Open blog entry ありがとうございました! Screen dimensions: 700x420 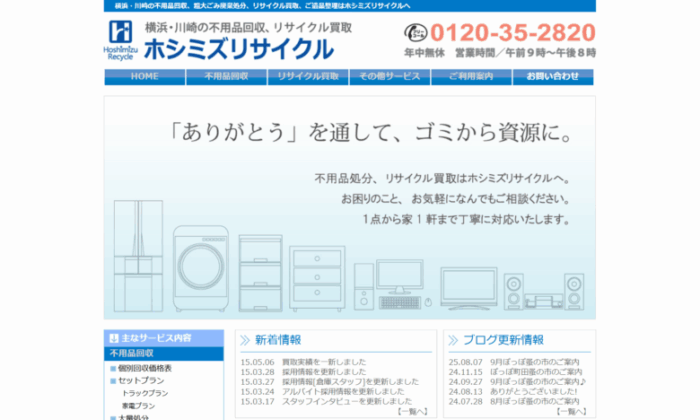pyautogui.click(x=533, y=391)
